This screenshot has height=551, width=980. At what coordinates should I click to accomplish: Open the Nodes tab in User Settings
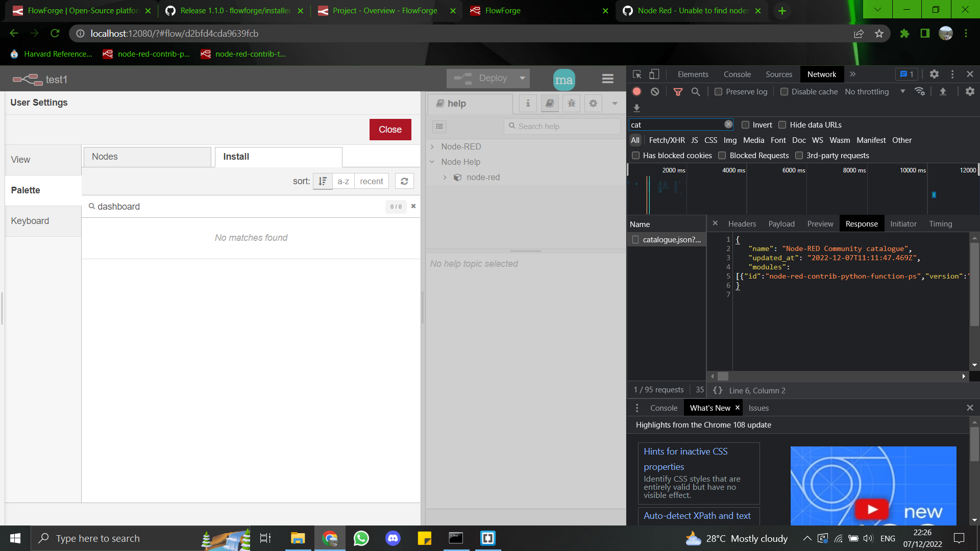147,157
